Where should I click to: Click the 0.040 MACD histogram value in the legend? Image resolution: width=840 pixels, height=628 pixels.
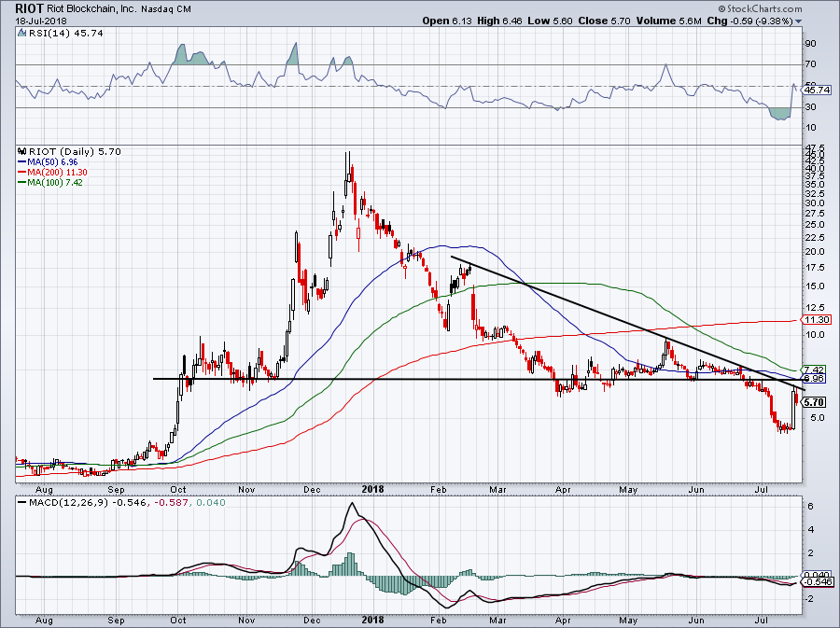(x=211, y=503)
